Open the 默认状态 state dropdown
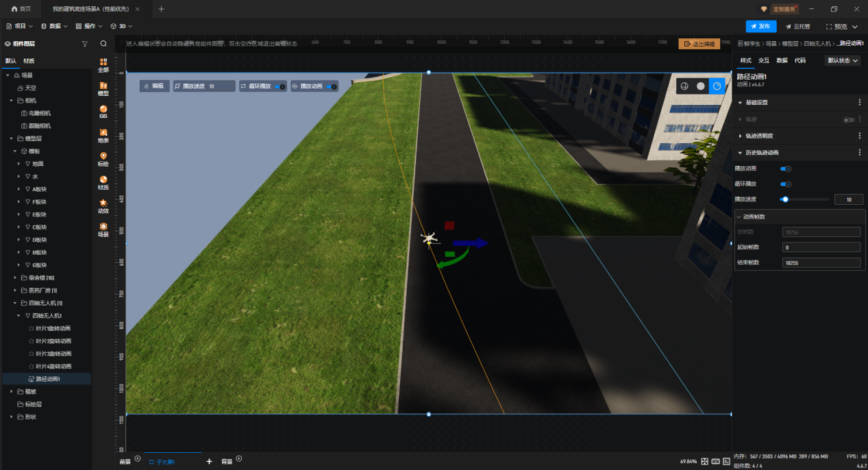 pyautogui.click(x=843, y=60)
